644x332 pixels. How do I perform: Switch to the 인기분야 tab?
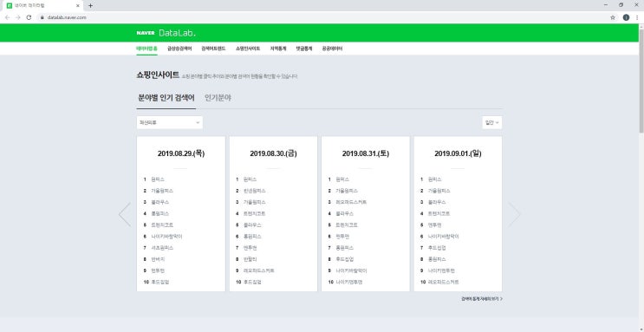pos(218,98)
